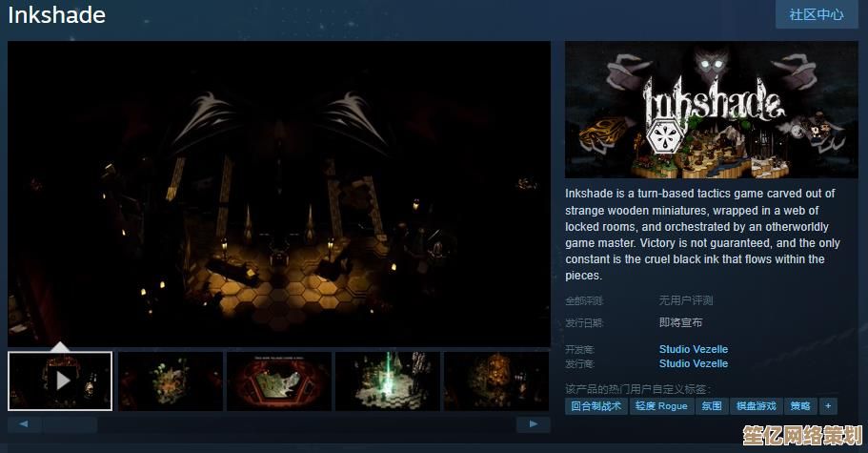
Task: Open the publisher Studio Vezelle link
Action: click(x=693, y=363)
